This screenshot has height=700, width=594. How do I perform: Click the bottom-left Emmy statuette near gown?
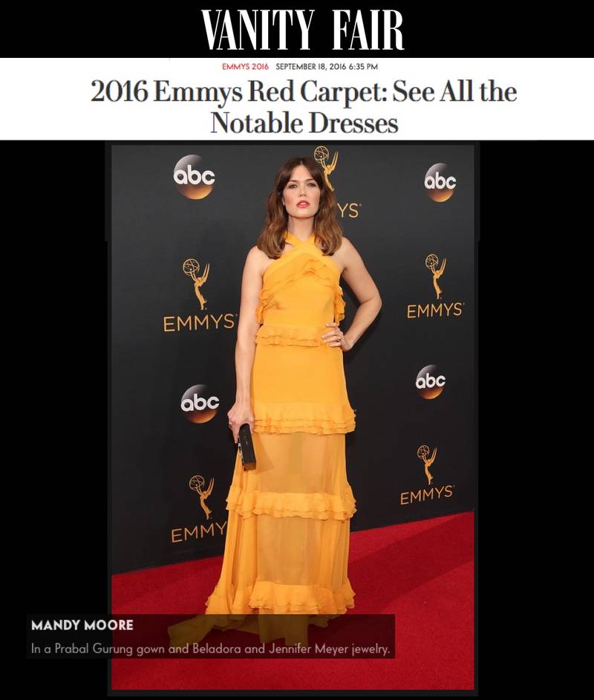click(202, 496)
